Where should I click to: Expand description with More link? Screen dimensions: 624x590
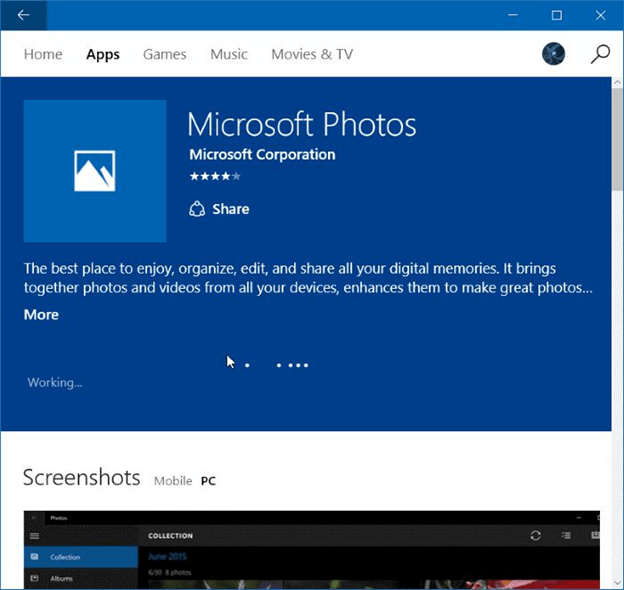[x=41, y=315]
